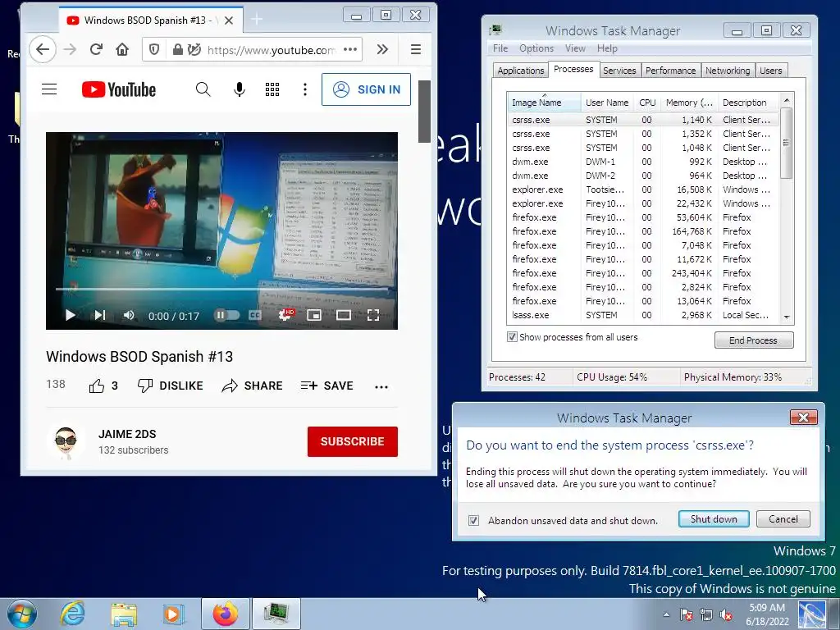Close the Windows BSOD Spanish #13 tab
The width and height of the screenshot is (840, 630).
coord(229,21)
